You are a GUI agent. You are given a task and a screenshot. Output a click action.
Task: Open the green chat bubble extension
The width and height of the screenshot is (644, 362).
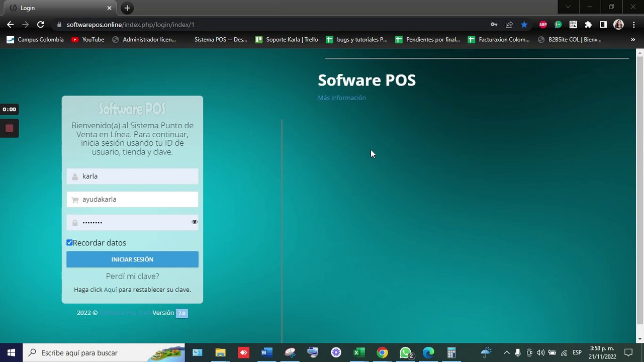click(558, 25)
